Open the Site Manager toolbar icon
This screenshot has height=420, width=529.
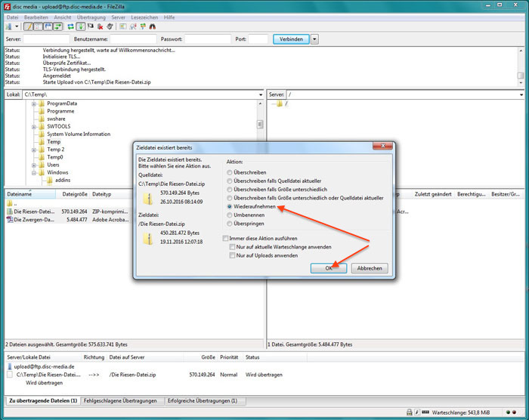click(8, 26)
